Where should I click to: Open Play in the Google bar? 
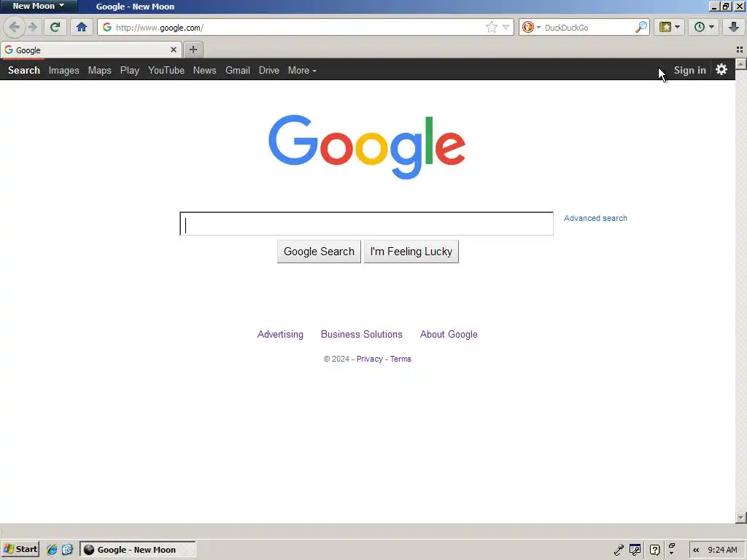(130, 70)
